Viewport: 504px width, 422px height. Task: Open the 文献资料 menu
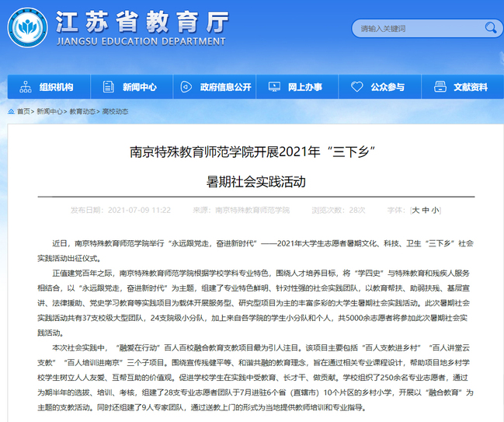point(463,87)
